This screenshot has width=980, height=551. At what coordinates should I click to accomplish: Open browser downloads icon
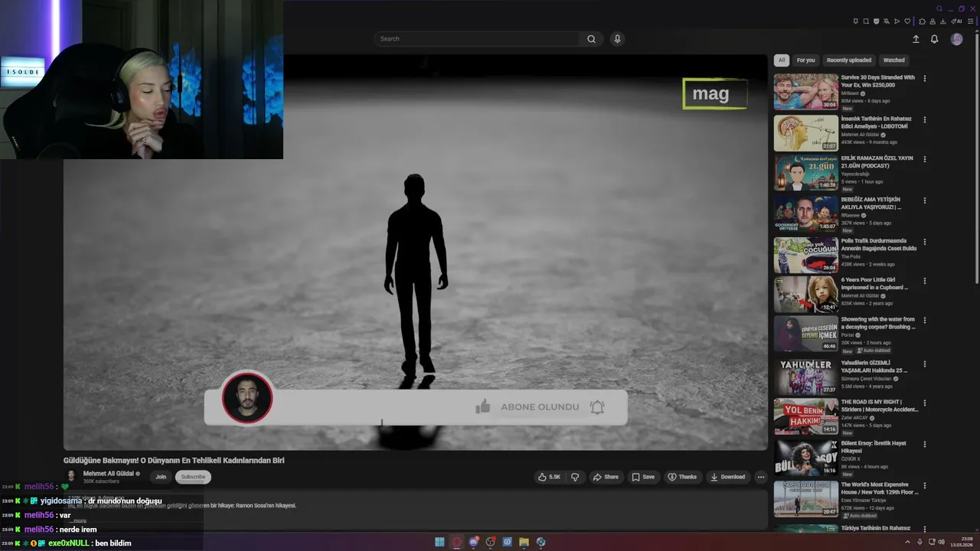943,21
